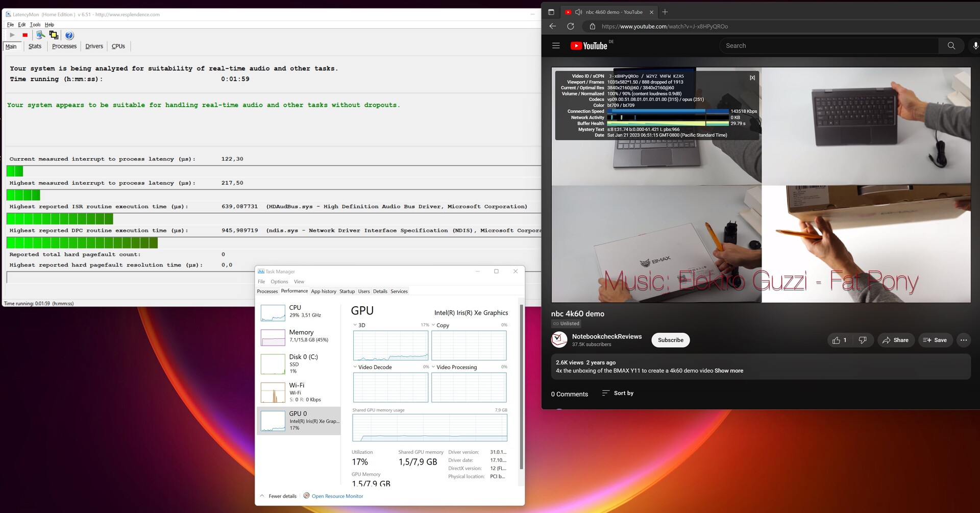Open Task Manager File menu
Screen dimensions: 980x513
point(261,282)
